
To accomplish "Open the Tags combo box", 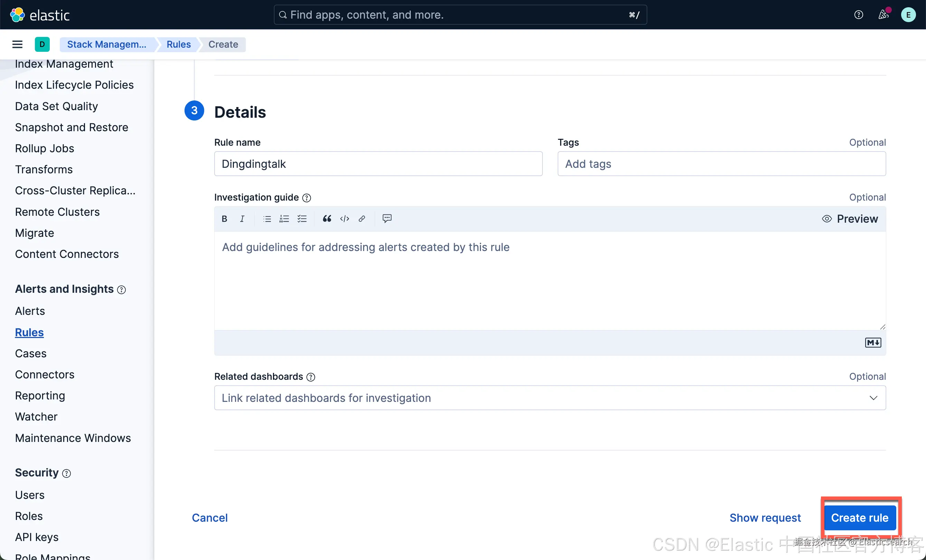I will 721,164.
